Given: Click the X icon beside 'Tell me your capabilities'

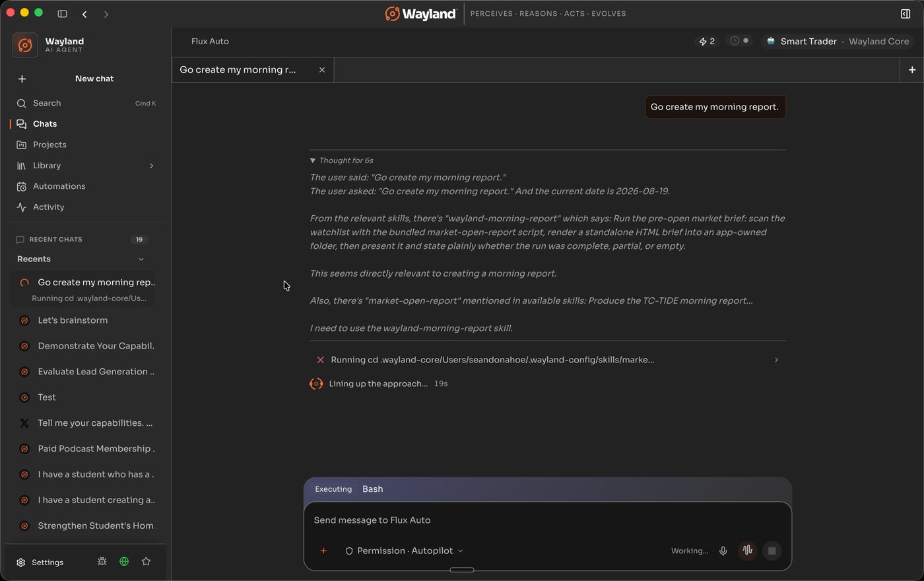Looking at the screenshot, I should pyautogui.click(x=24, y=423).
